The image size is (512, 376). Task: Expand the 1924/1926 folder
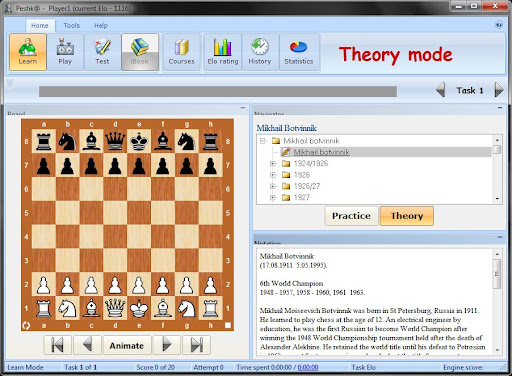coord(273,163)
